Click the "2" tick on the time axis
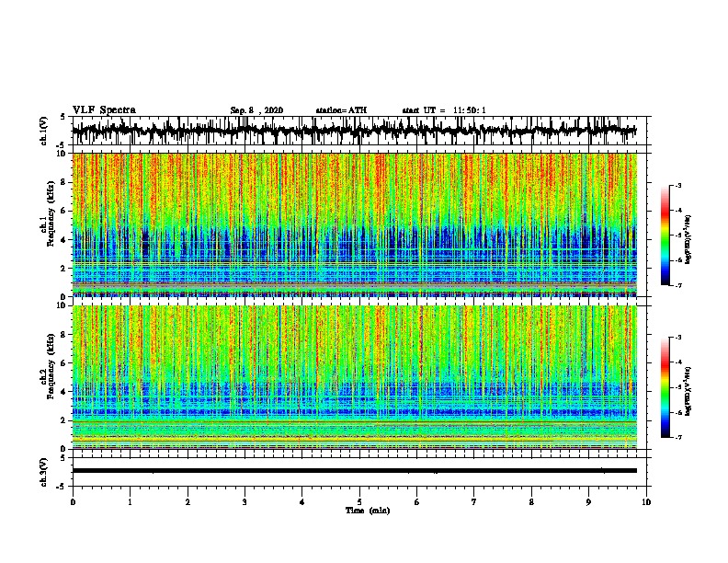The width and height of the screenshot is (728, 563). (x=188, y=502)
